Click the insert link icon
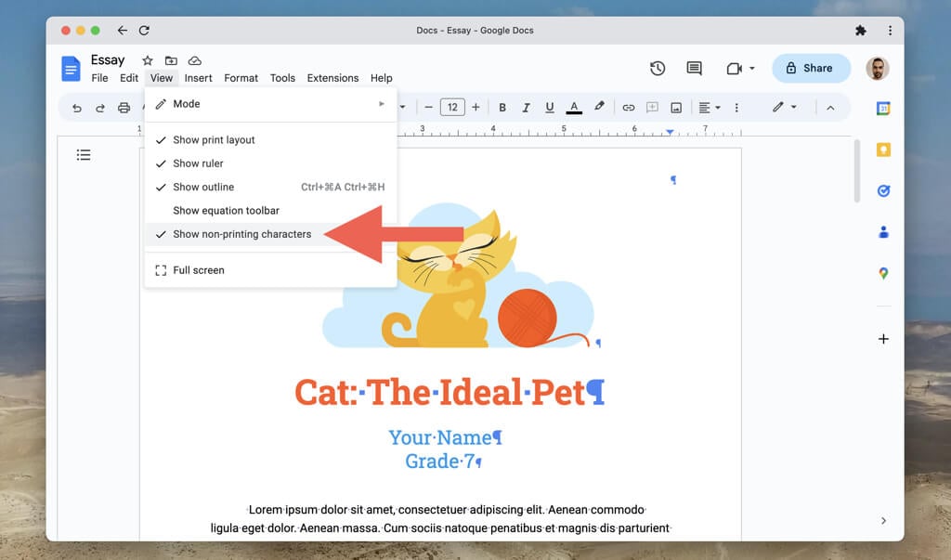Viewport: 951px width, 560px height. coord(629,108)
